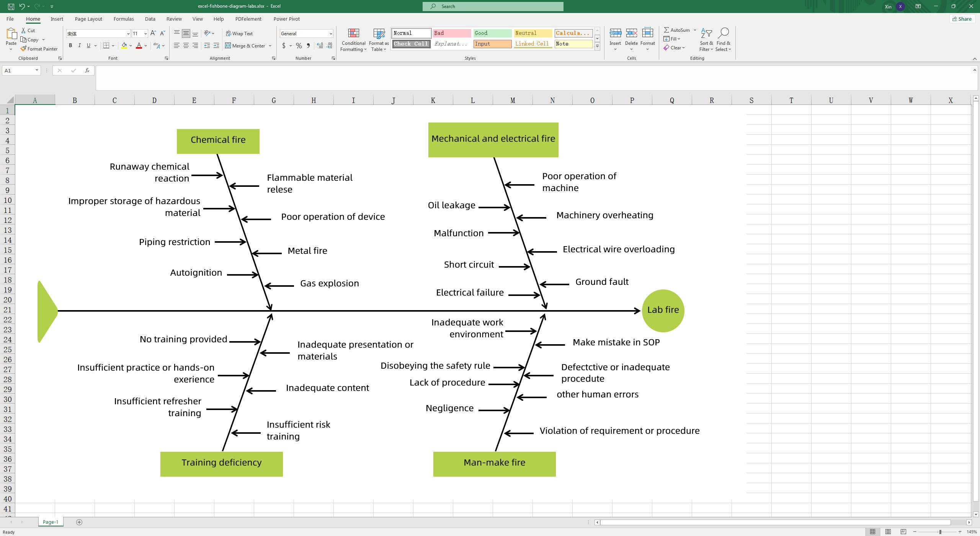Open the PDFelement ribbon tab
This screenshot has width=980, height=536.
(248, 19)
